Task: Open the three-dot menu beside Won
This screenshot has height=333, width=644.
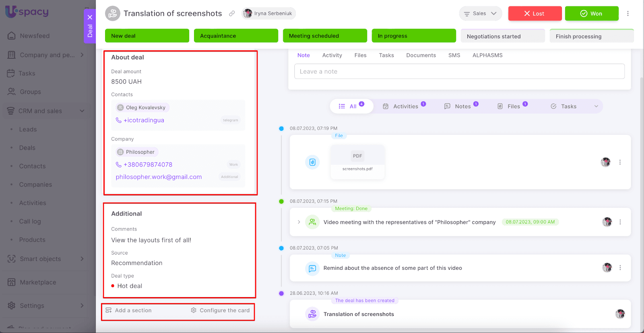Action: point(627,14)
